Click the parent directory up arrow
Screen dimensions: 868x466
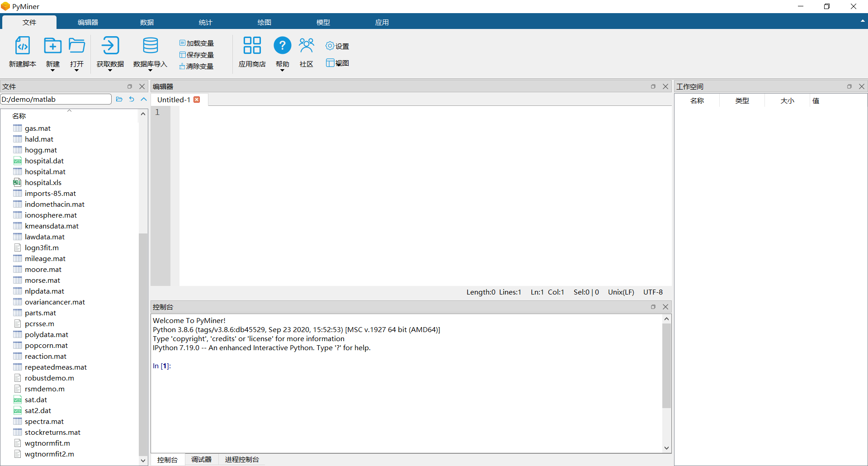tap(144, 99)
